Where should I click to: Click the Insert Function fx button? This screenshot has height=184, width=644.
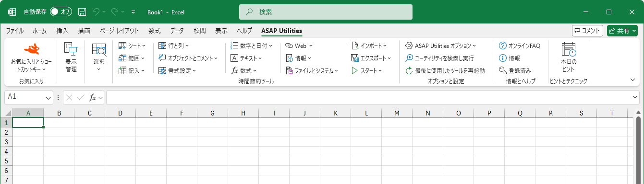93,97
